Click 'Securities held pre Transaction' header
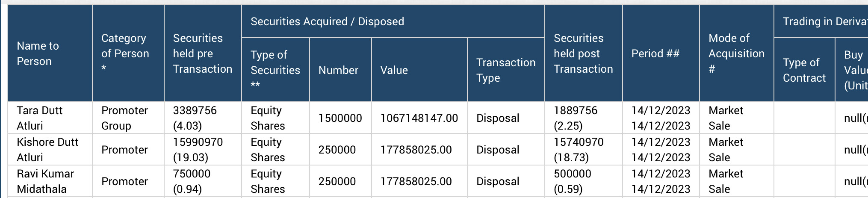This screenshot has height=198, width=868. [202, 53]
